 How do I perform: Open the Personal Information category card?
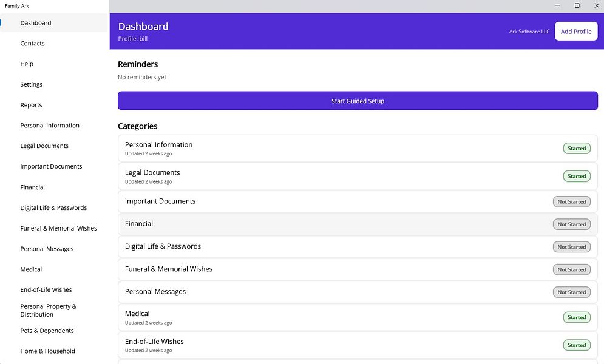pyautogui.click(x=358, y=149)
